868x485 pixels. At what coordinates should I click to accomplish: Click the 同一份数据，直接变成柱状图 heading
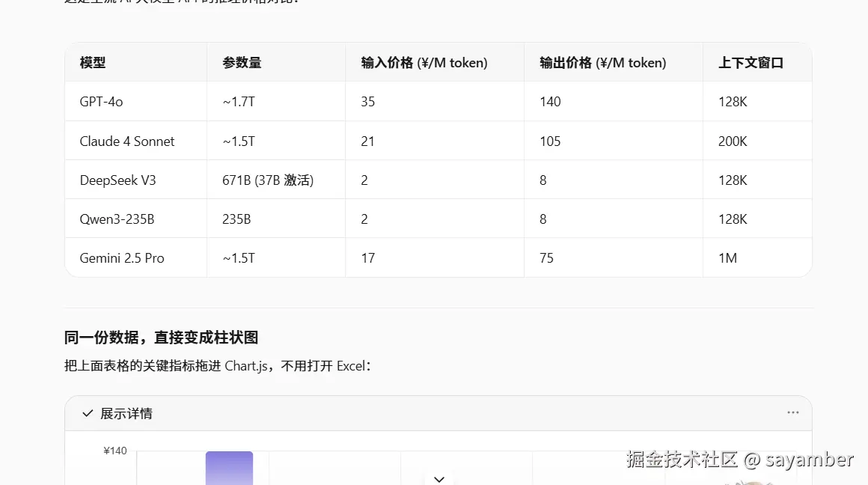pyautogui.click(x=161, y=337)
